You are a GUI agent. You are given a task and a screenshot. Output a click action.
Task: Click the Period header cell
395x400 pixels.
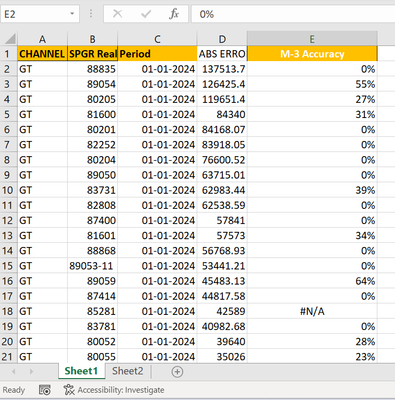point(157,54)
